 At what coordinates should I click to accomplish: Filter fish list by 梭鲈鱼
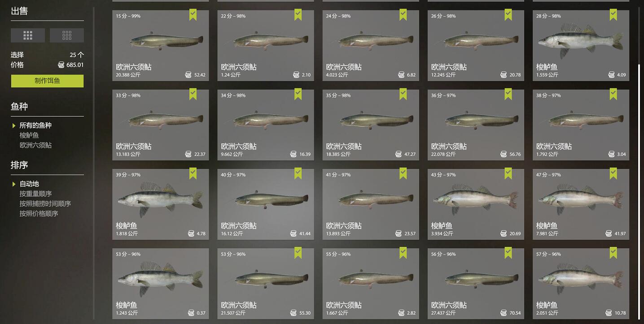point(29,135)
